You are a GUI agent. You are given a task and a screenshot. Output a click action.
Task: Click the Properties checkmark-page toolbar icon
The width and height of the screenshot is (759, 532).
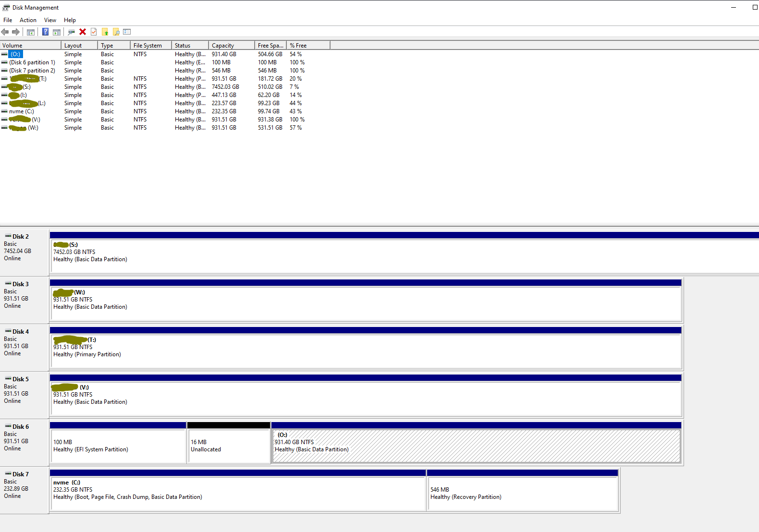coord(94,32)
